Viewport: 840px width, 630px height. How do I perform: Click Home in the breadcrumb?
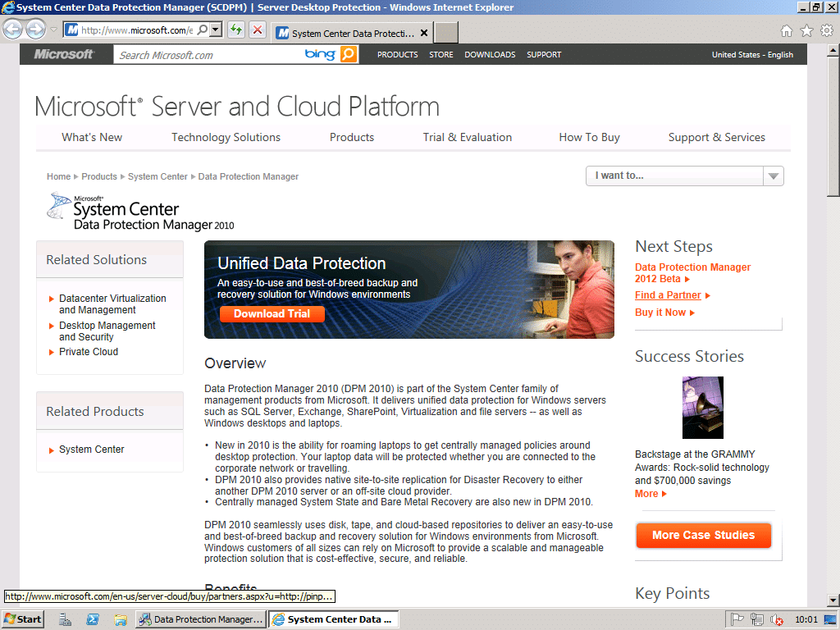(58, 176)
